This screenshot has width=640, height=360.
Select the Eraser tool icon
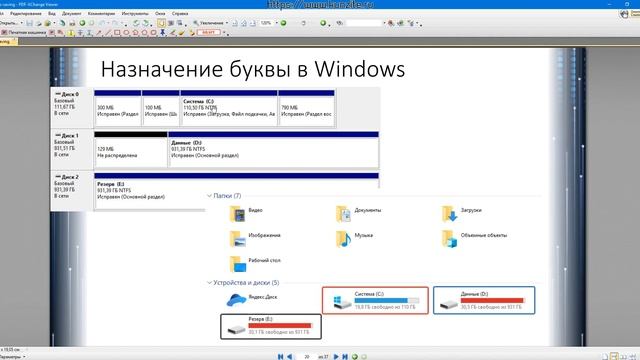pyautogui.click(x=182, y=33)
